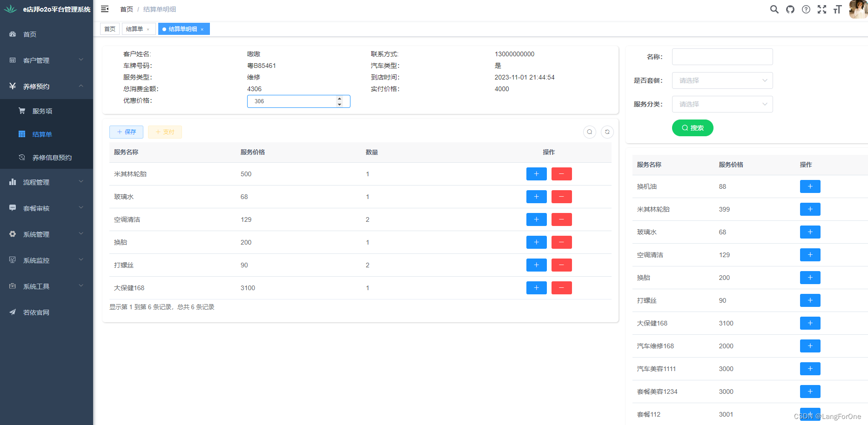The image size is (868, 425).
Task: Open 结算单 submenu item in sidebar
Action: click(x=47, y=134)
